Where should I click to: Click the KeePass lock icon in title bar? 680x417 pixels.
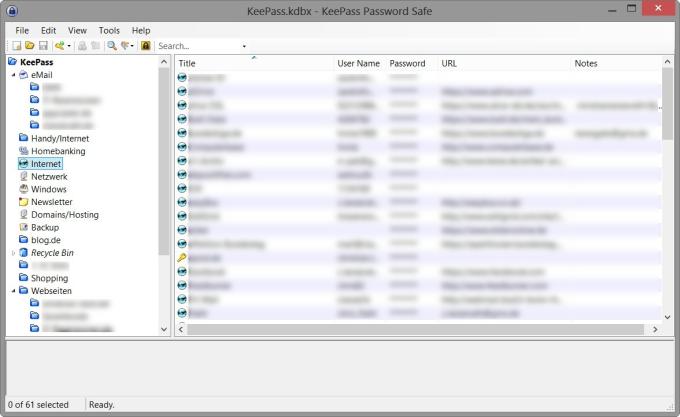pos(12,11)
